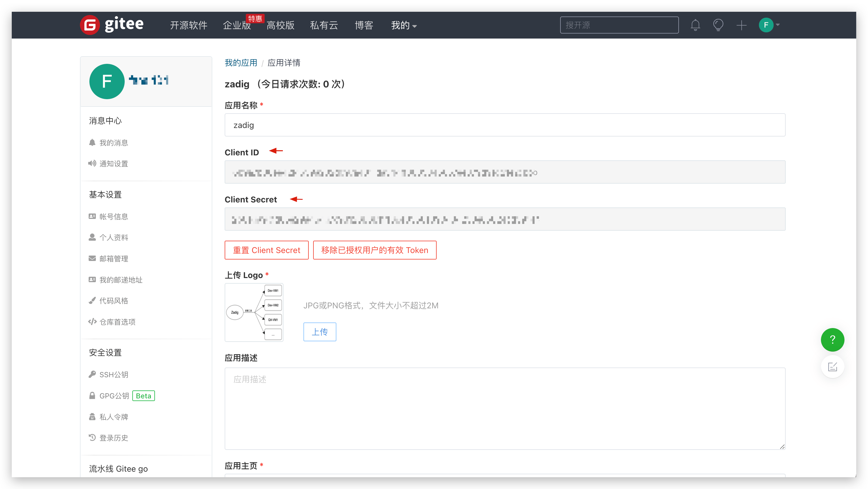Select 开源软件 in the top navigation

[x=188, y=25]
